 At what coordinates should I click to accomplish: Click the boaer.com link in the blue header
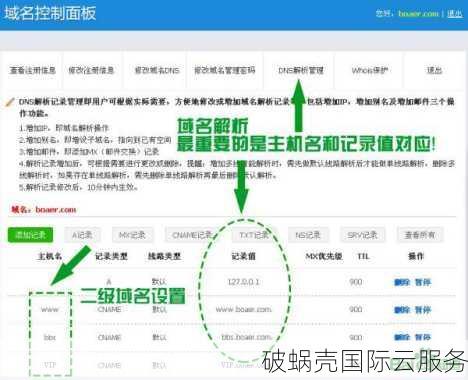[418, 14]
